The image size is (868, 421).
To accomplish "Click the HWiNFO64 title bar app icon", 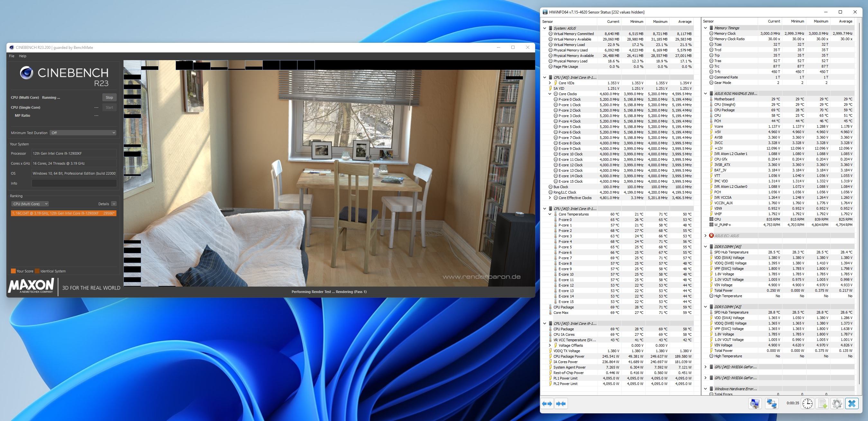I will (545, 12).
